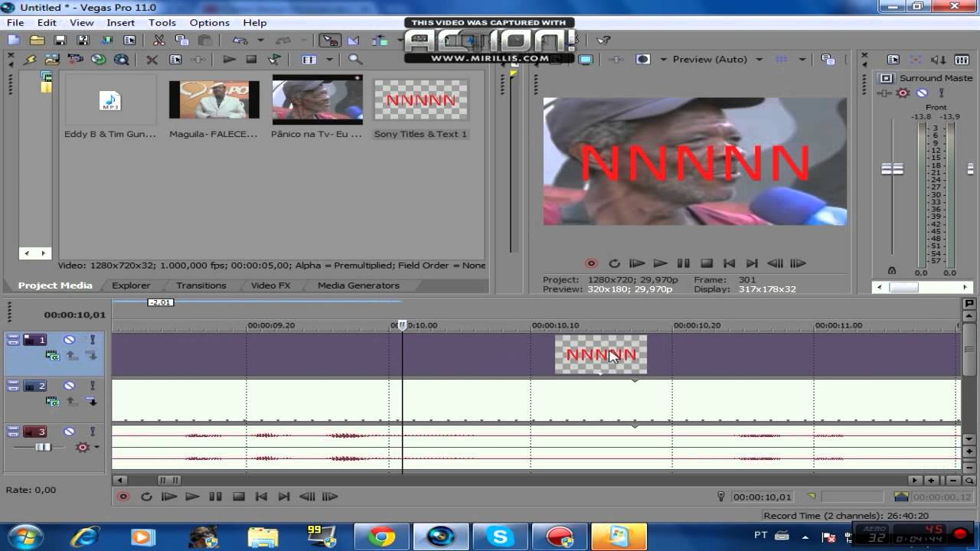Switch to Video FX tab

coord(271,285)
